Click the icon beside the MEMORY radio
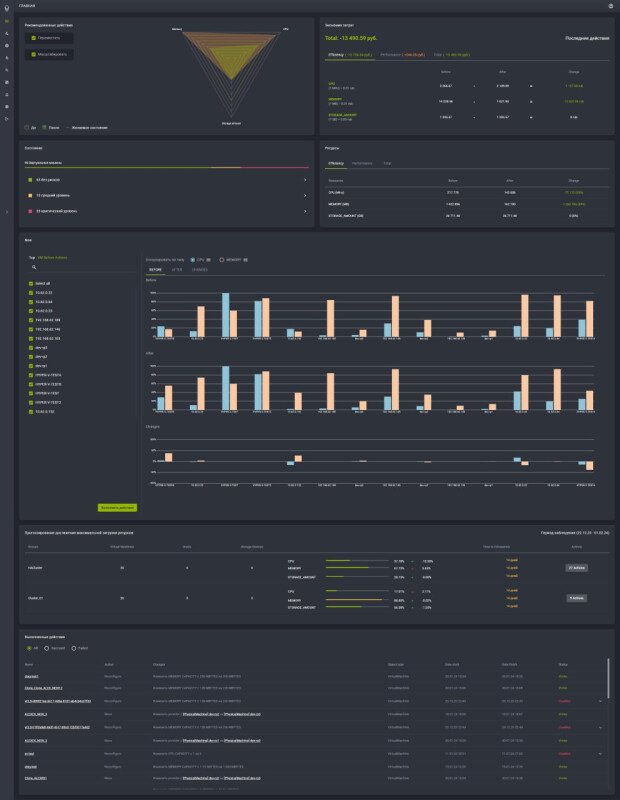The width and height of the screenshot is (620, 800). pyautogui.click(x=246, y=258)
